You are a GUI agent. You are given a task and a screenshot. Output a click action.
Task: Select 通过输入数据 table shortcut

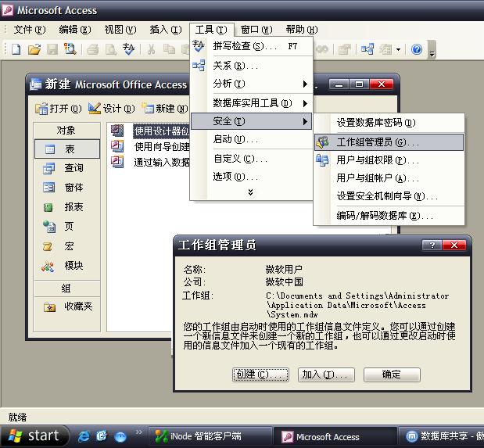click(x=162, y=163)
